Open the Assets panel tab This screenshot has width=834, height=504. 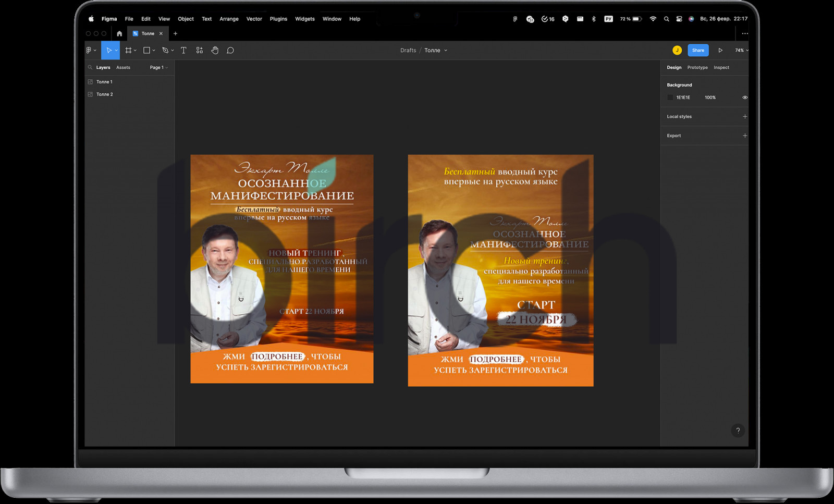tap(123, 68)
